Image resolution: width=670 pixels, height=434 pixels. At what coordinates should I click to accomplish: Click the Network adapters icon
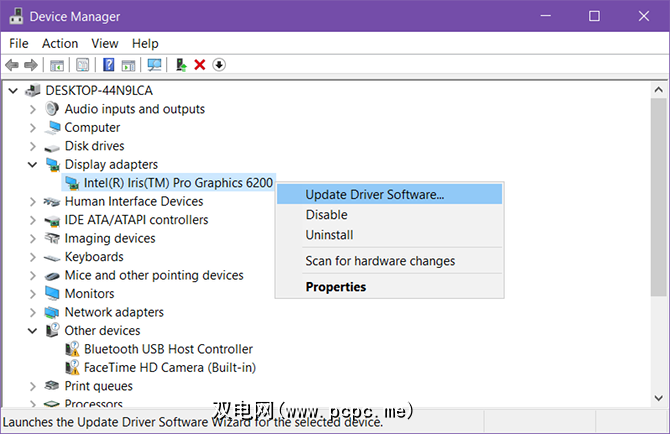click(x=52, y=312)
